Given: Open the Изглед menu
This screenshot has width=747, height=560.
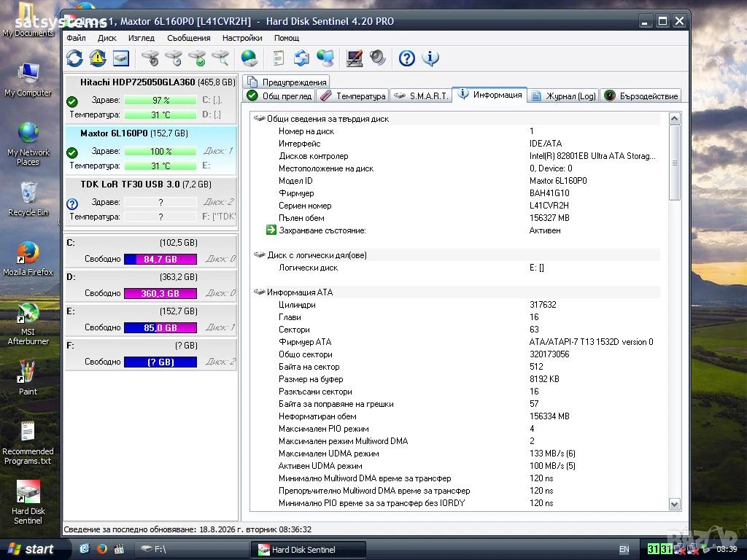Looking at the screenshot, I should point(141,38).
